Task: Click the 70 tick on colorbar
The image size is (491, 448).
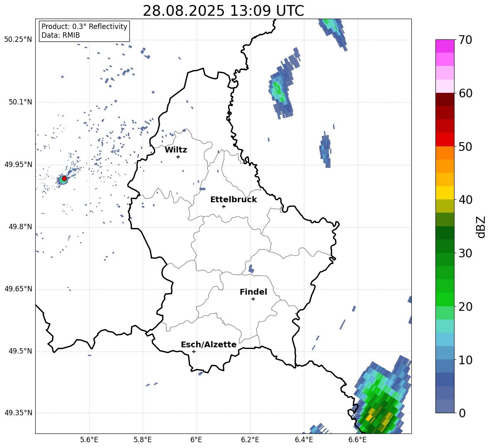Action: tap(465, 40)
